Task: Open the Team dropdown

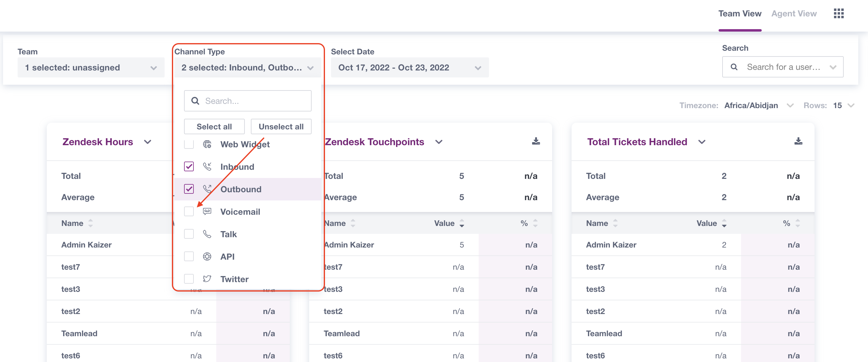Action: point(91,67)
